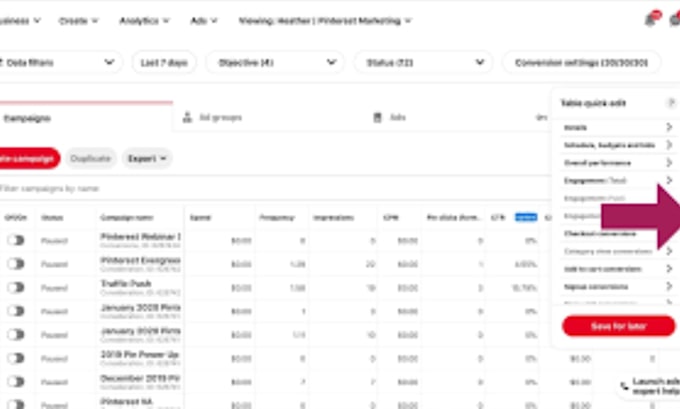Sort by the Campaign name column header
The image size is (680, 409).
127,217
